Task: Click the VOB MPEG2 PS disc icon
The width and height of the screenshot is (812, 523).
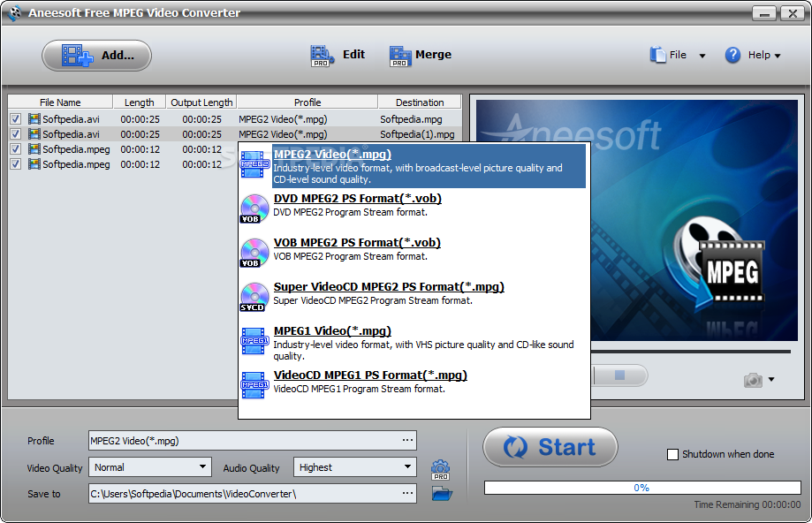Action: tap(254, 253)
